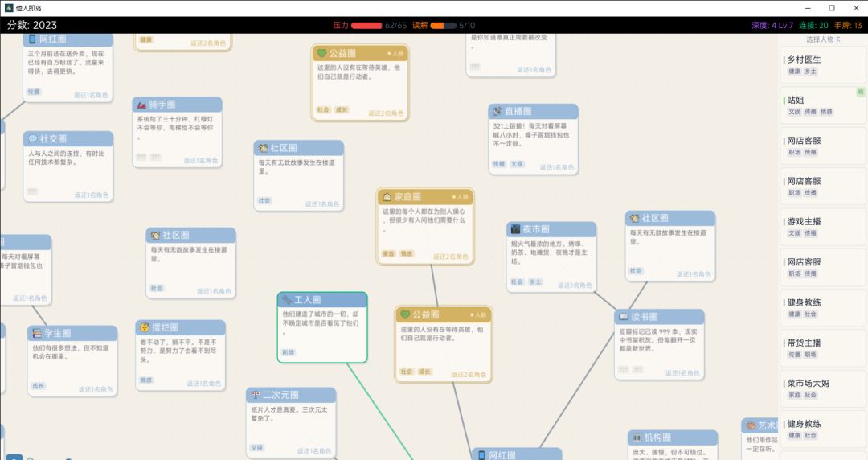Select the 带货主播 character card
The width and height of the screenshot is (868, 460).
tap(823, 348)
